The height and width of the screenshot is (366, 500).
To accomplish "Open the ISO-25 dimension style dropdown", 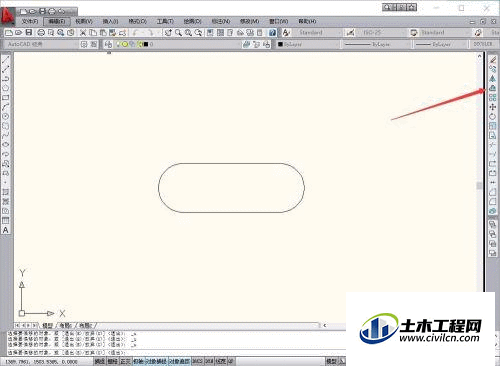I will coord(382,33).
